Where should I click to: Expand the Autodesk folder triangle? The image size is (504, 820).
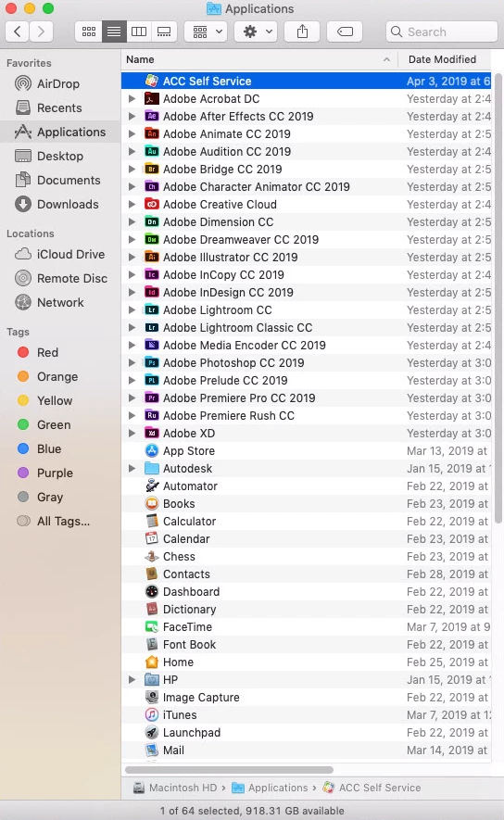132,469
